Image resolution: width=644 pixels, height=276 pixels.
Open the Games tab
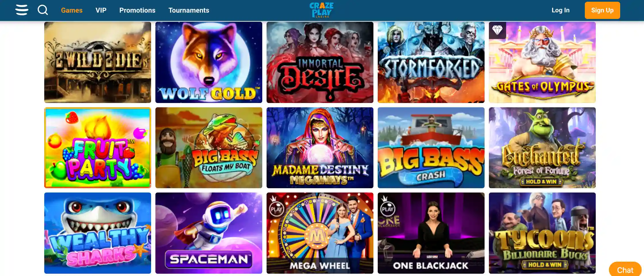(x=72, y=10)
